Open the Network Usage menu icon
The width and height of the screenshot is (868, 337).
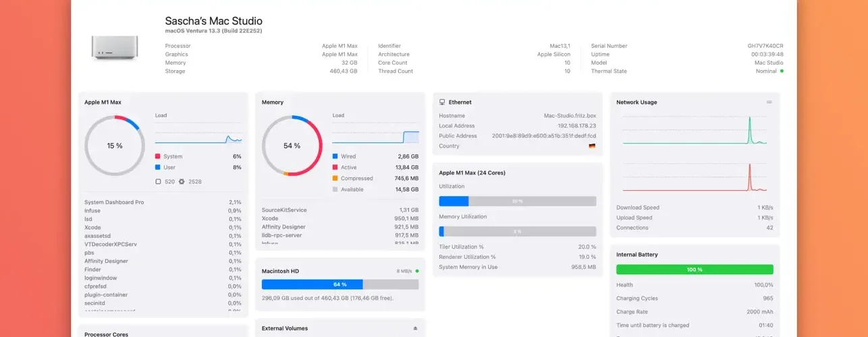point(769,102)
